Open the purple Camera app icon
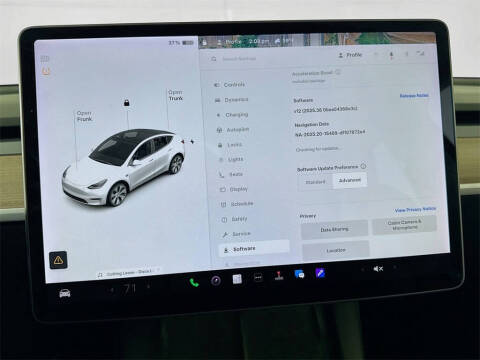480x360 pixels. point(216,281)
